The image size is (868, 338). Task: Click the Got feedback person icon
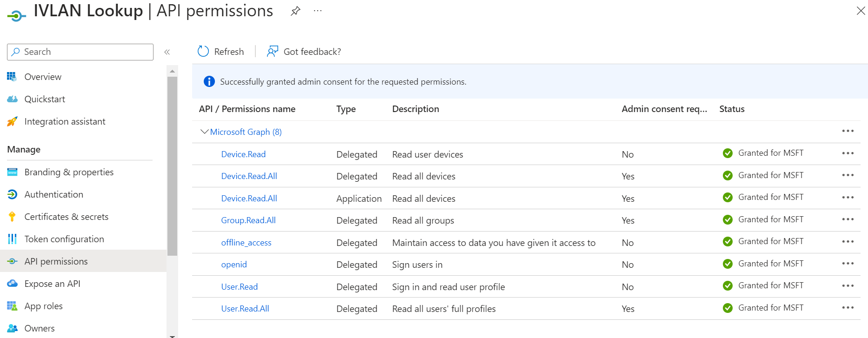point(273,52)
